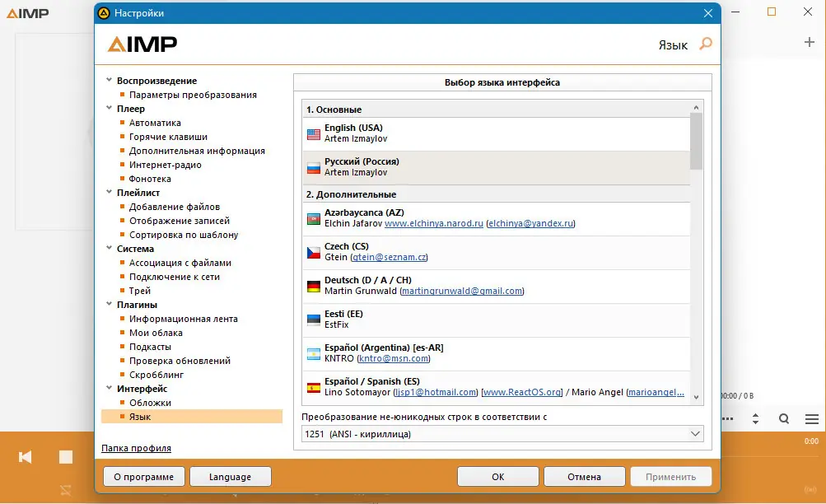Click the language list scrollbar thumb
This screenshot has height=504, width=826.
click(x=696, y=141)
